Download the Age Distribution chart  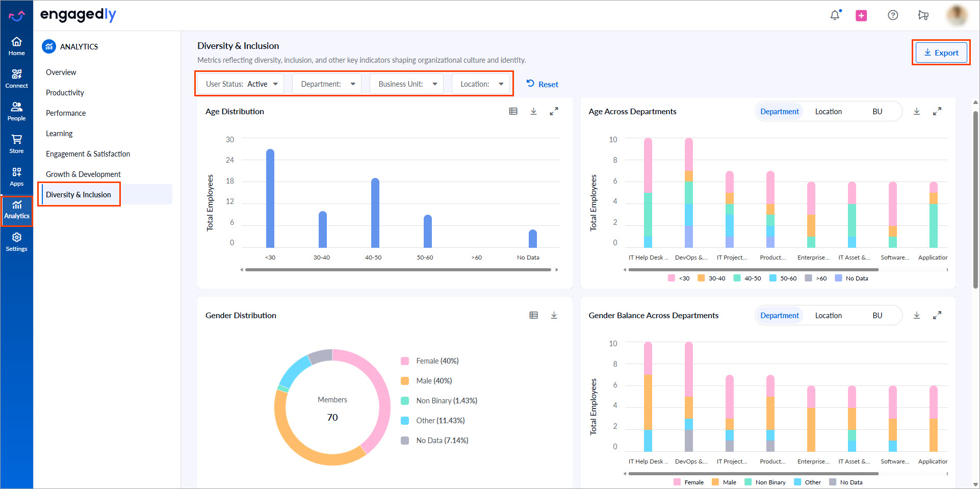tap(533, 111)
